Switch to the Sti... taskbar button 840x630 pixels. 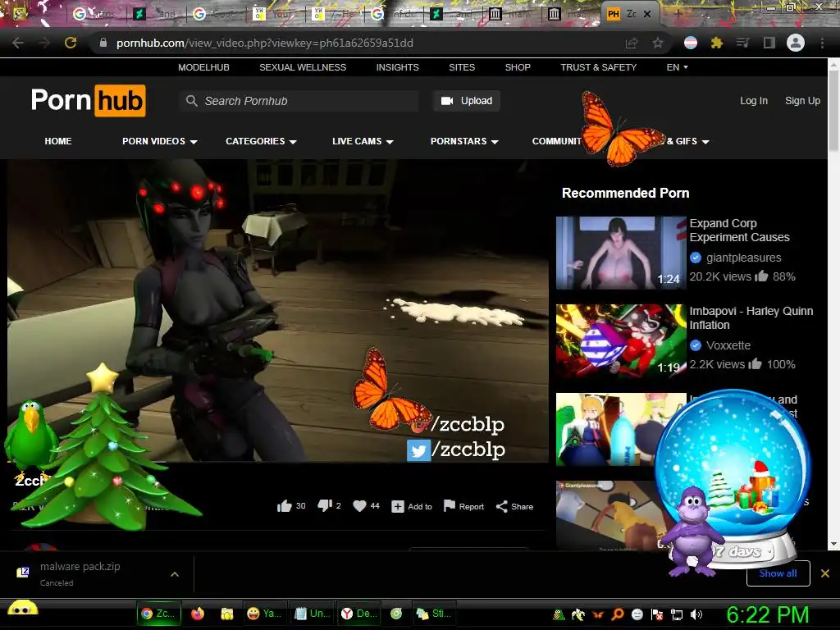tap(435, 614)
